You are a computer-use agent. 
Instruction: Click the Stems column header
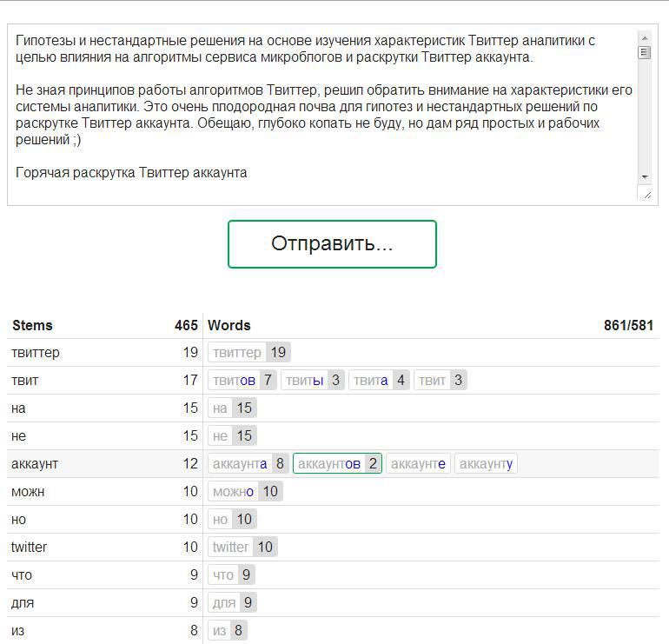tap(32, 326)
